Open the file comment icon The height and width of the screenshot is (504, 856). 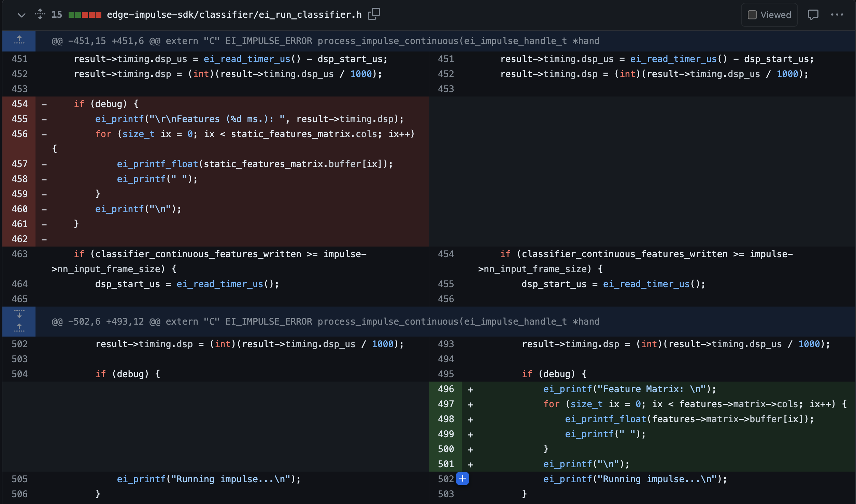pos(813,15)
